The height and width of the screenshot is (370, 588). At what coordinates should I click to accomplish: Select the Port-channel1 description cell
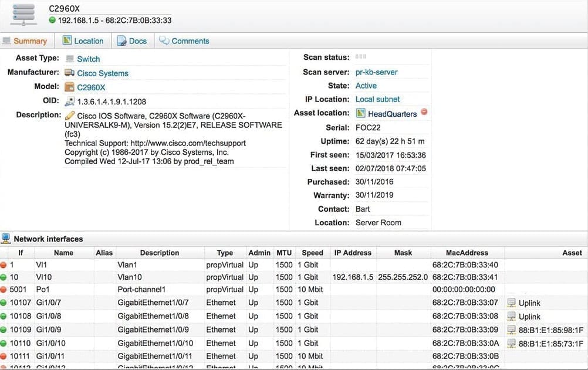(x=160, y=290)
